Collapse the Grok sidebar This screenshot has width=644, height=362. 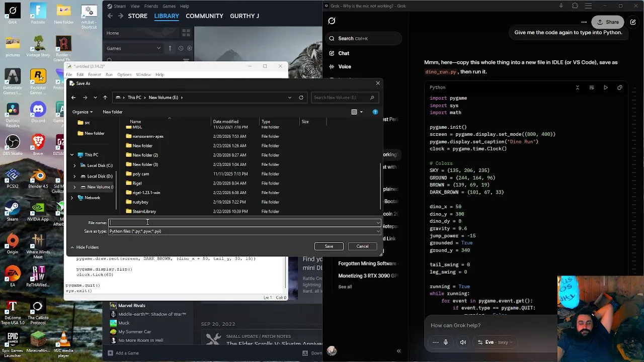pos(398,351)
